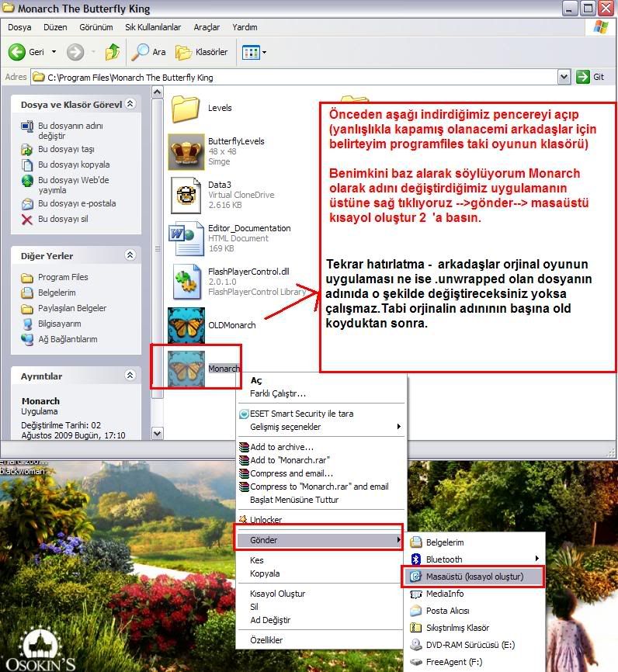The height and width of the screenshot is (672, 618).
Task: Open Ağ Bağlantılarım link
Action: [59, 339]
